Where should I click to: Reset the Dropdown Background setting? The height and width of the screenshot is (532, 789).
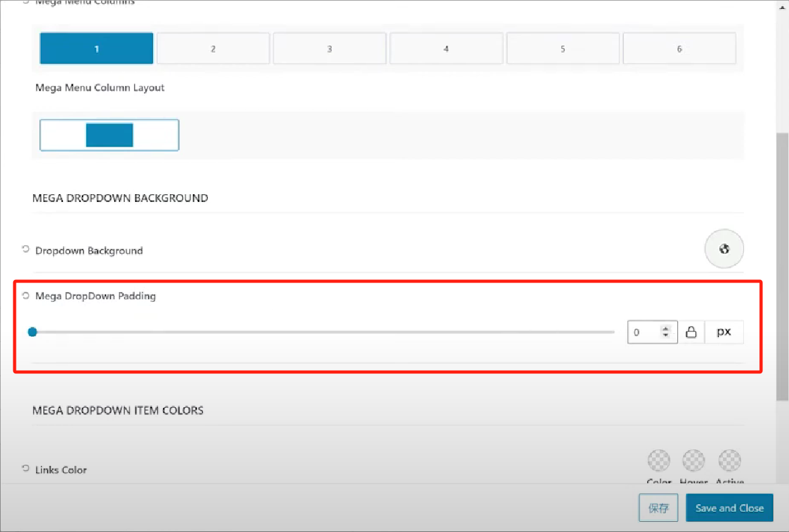[x=25, y=249]
